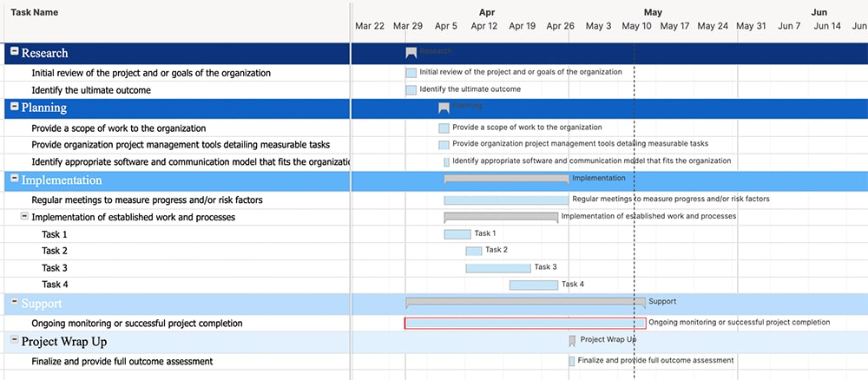Click the Mar 29 week header

408,26
